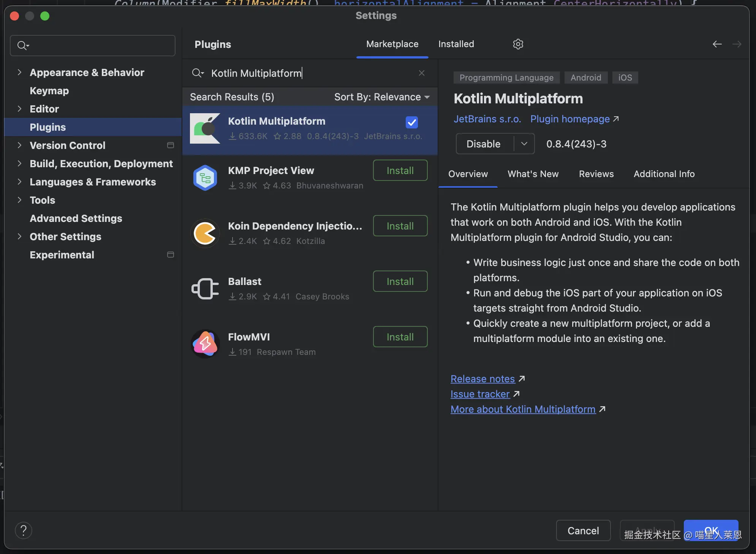Click the KMP Project View plugin icon
This screenshot has width=756, height=554.
pos(205,178)
